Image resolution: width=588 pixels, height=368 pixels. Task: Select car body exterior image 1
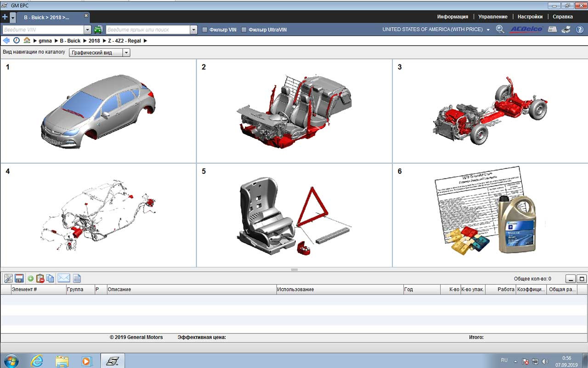[x=98, y=111]
